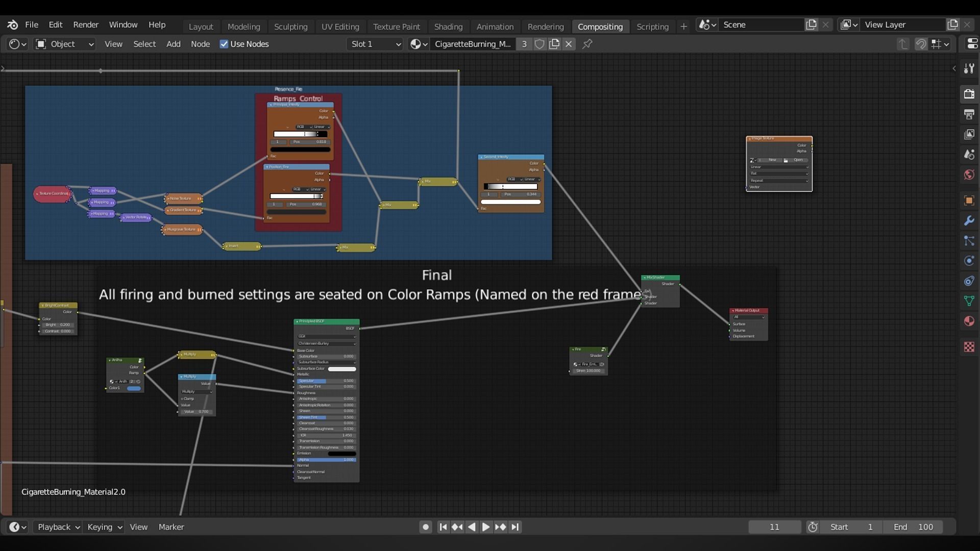Click the auto keying record button

[x=426, y=527]
